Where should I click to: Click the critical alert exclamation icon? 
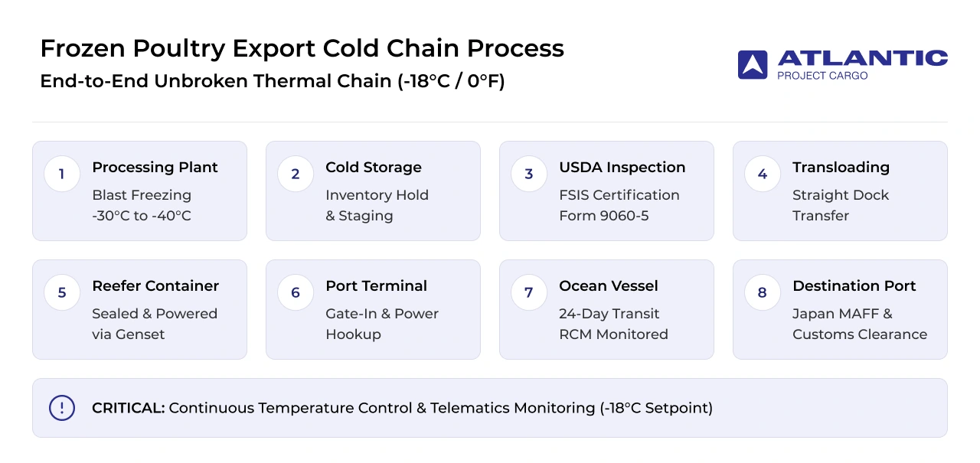click(x=62, y=408)
